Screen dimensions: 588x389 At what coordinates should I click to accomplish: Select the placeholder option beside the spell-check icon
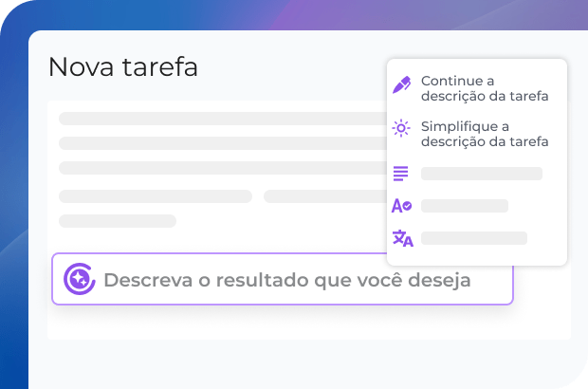click(x=464, y=206)
